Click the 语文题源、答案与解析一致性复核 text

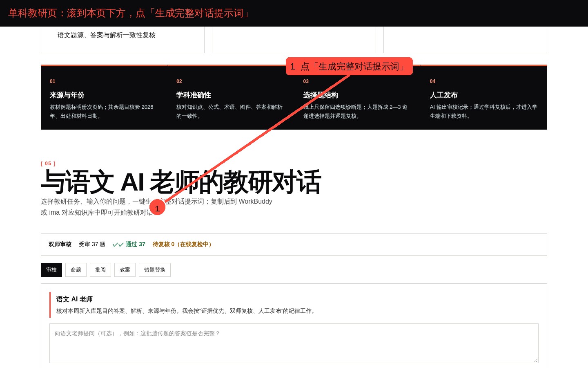[x=107, y=35]
